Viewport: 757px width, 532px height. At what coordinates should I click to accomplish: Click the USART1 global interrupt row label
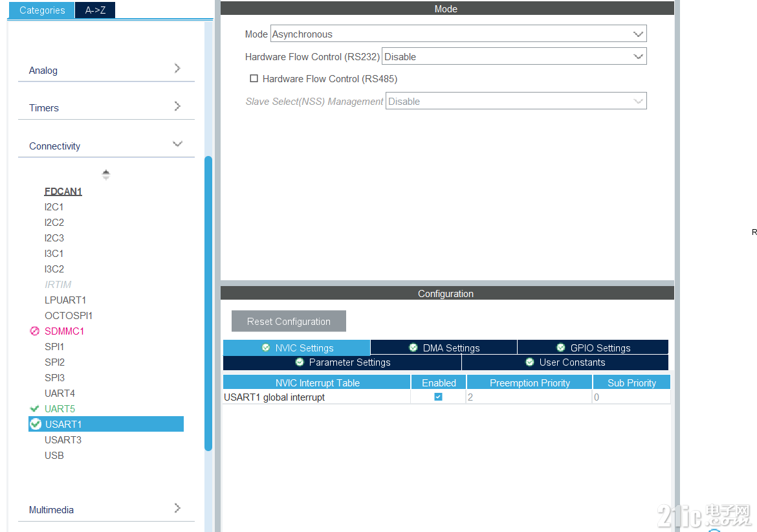pyautogui.click(x=274, y=397)
